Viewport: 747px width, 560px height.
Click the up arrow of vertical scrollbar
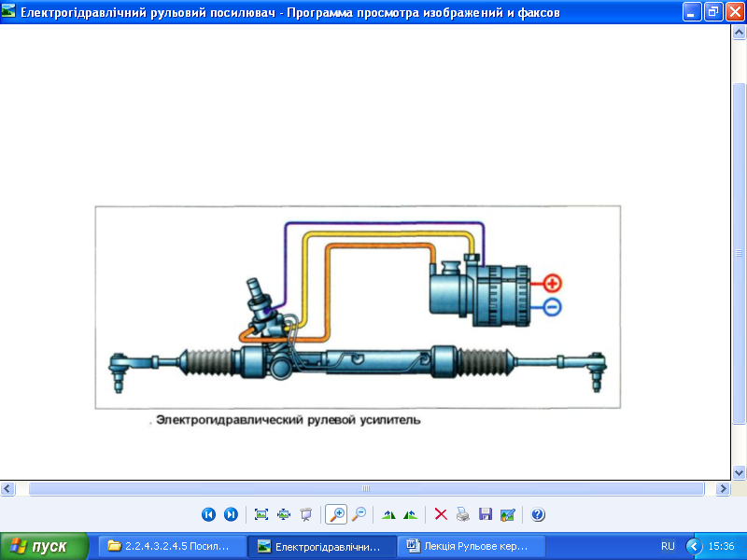coord(739,32)
